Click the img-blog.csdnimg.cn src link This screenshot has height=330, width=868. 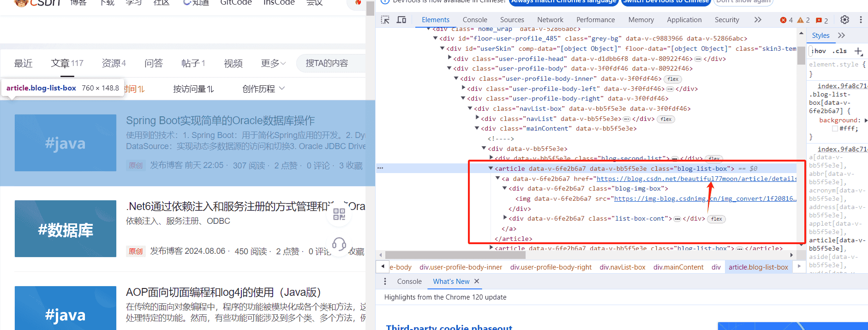[x=705, y=198]
